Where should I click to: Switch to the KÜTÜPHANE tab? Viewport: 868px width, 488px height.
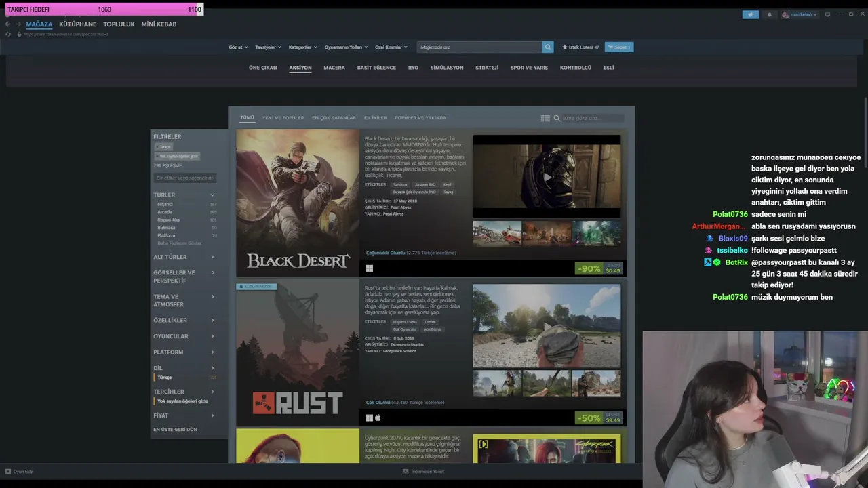coord(78,24)
